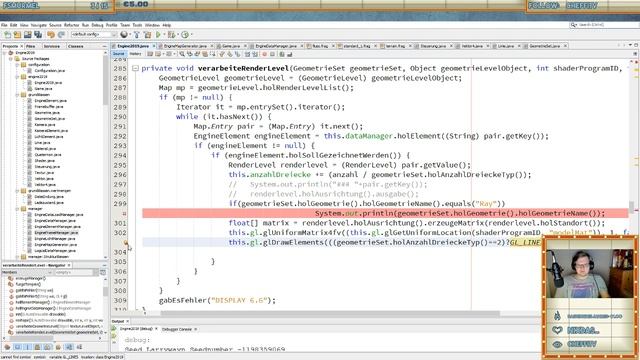The image size is (640, 360).
Task: Open the File menu
Action: click(4, 25)
